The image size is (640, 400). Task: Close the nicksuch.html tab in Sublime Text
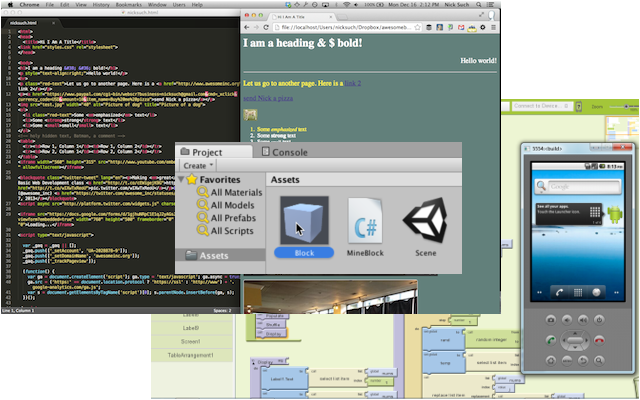pyautogui.click(x=53, y=23)
